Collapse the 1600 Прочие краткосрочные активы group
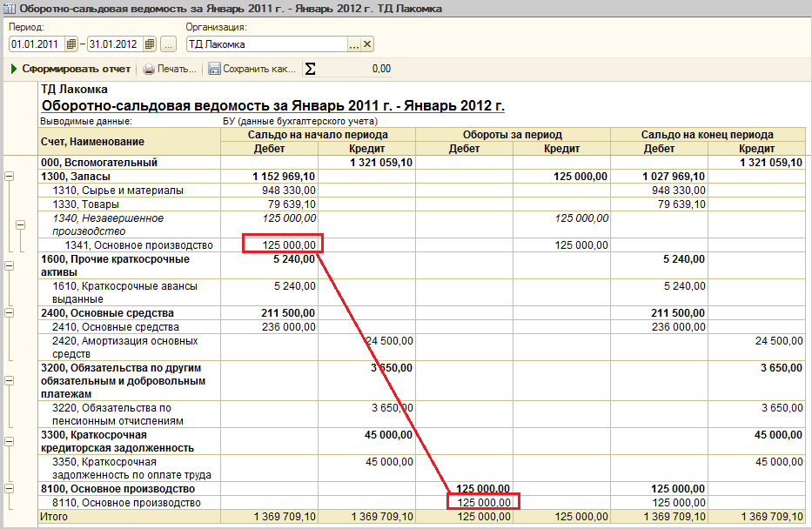This screenshot has width=812, height=529. pos(10,265)
